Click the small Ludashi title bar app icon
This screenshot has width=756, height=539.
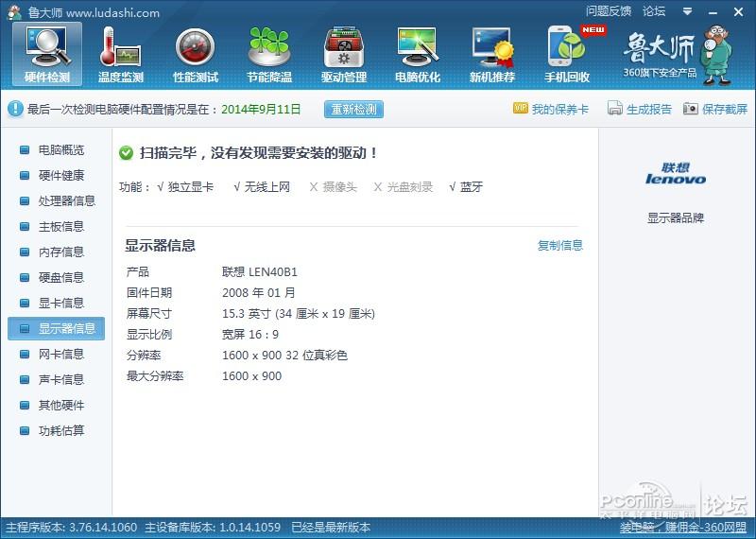pos(14,12)
